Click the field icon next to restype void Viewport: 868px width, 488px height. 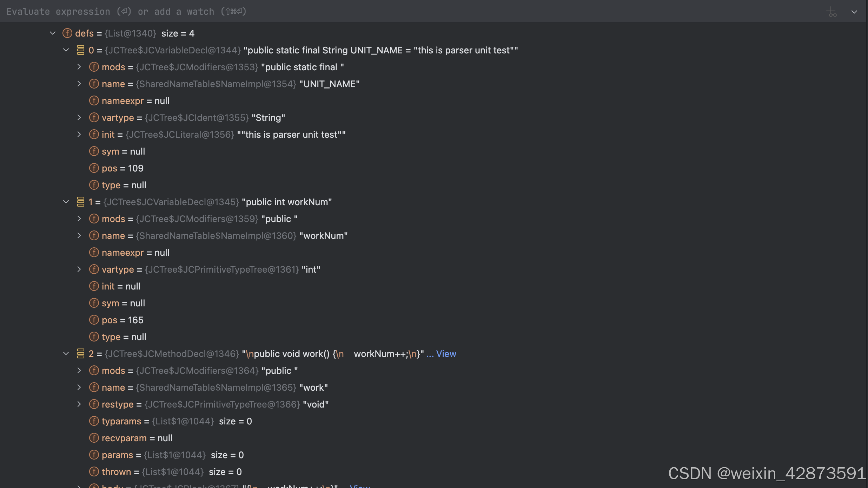(94, 404)
